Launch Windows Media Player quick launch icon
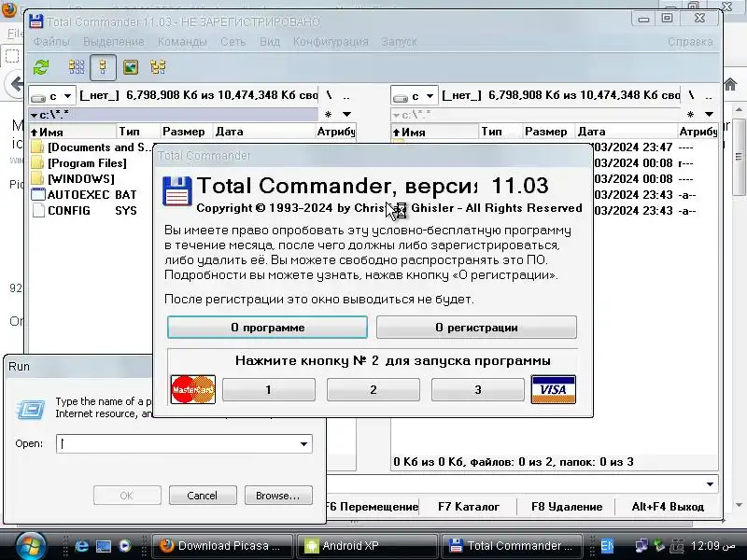747x560 pixels. tap(125, 546)
